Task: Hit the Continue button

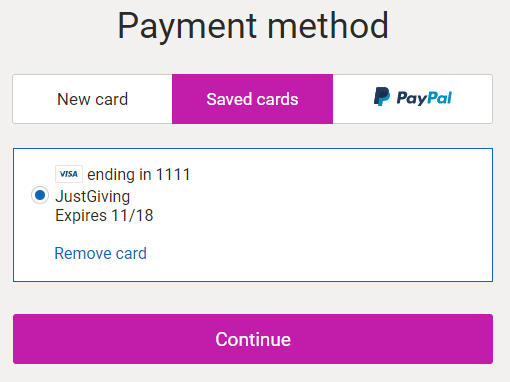Action: tap(253, 339)
